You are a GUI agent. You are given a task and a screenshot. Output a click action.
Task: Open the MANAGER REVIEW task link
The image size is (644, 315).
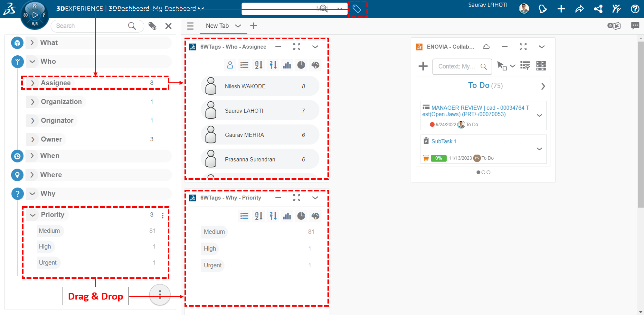pyautogui.click(x=476, y=111)
